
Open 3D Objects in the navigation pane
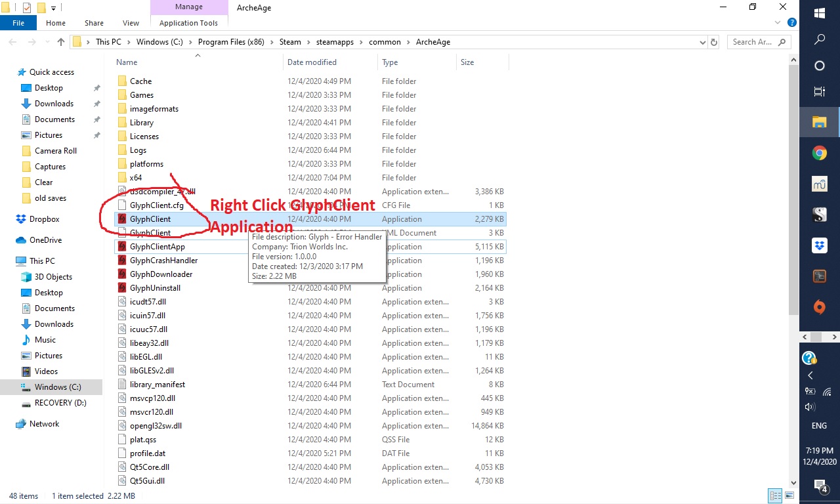53,277
